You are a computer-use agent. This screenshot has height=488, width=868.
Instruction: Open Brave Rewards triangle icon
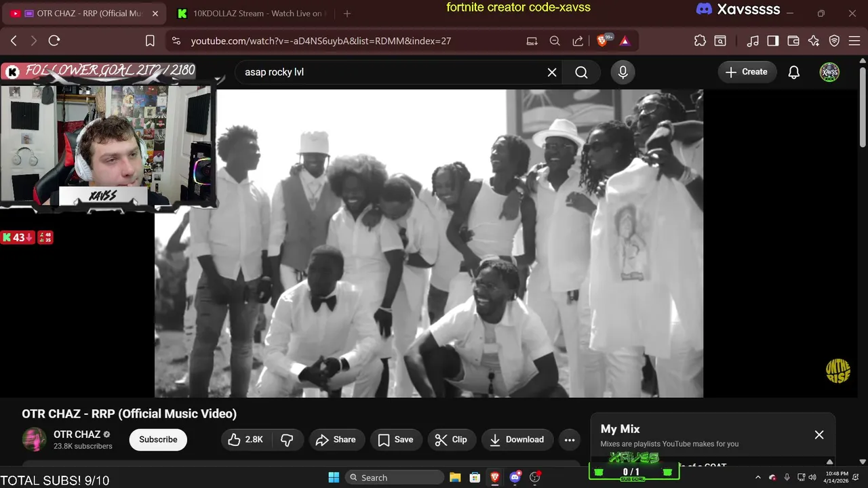625,41
